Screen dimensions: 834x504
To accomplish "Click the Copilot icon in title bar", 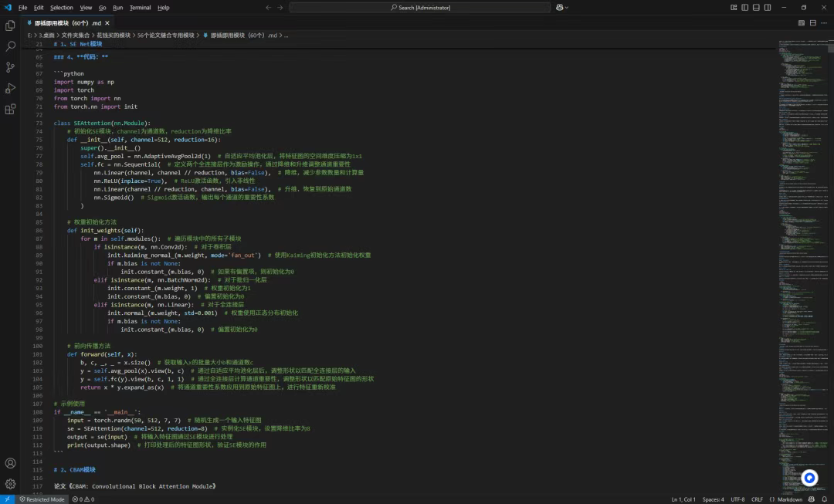I will 560,8.
